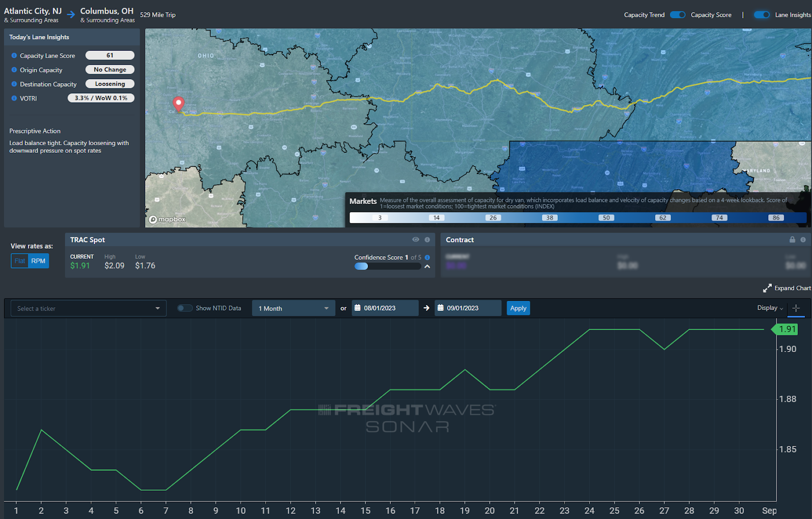Screen dimensions: 812x519
Task: Click the Columbus, OH destination heading
Action: click(x=107, y=11)
